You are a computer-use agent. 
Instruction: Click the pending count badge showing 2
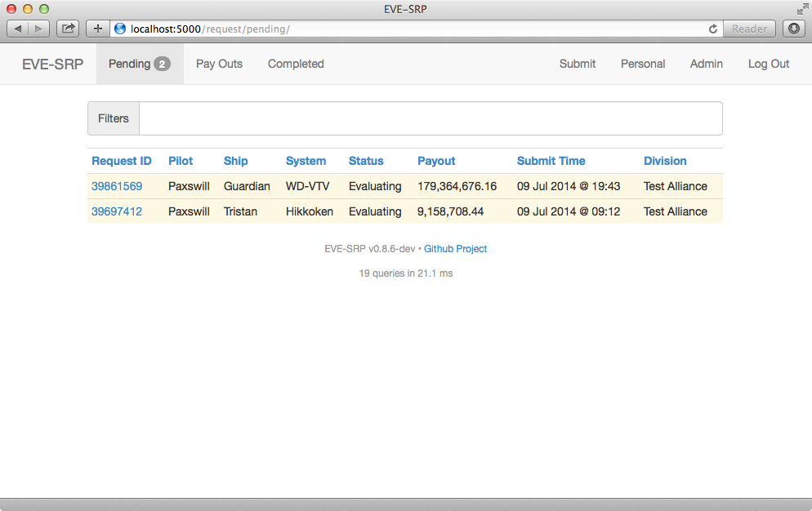pos(162,64)
